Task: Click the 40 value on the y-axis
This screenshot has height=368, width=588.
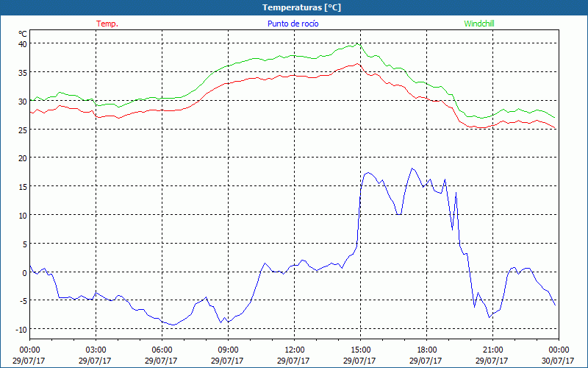Action: coord(23,44)
